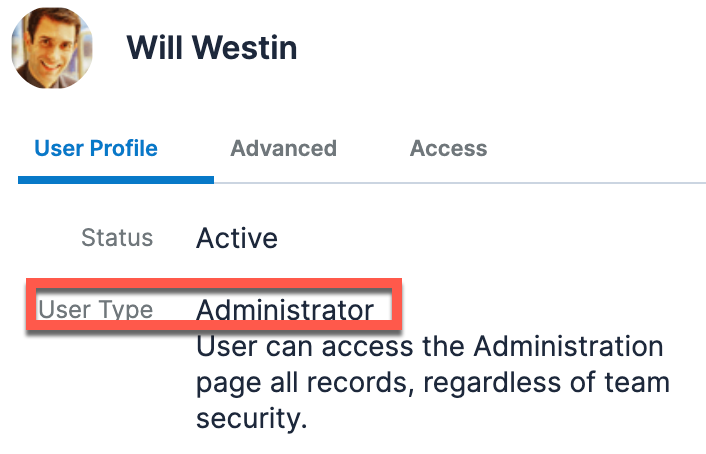Click the surname "Westin" in heading
706x454 pixels.
pos(244,47)
